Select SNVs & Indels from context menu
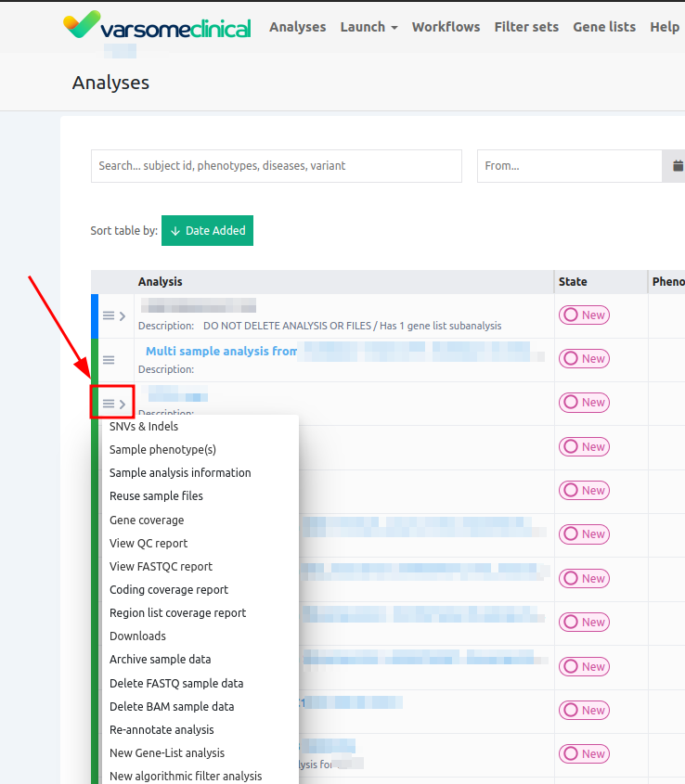 144,427
